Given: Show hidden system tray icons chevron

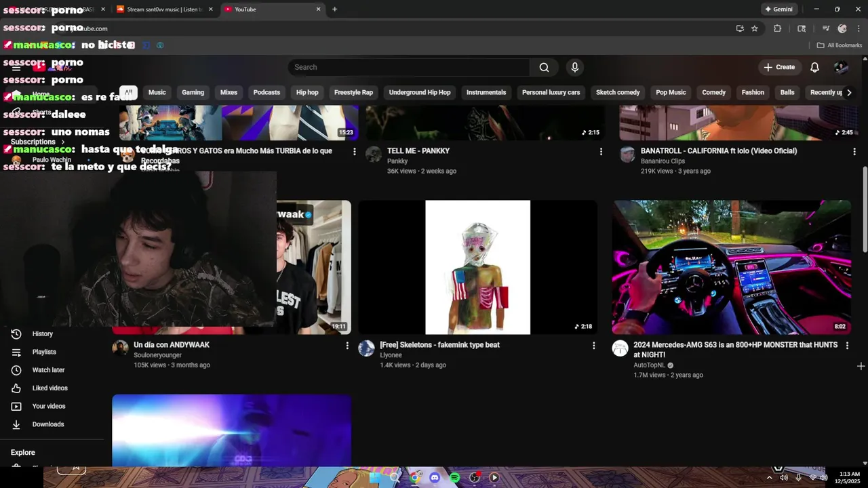Looking at the screenshot, I should [x=769, y=478].
